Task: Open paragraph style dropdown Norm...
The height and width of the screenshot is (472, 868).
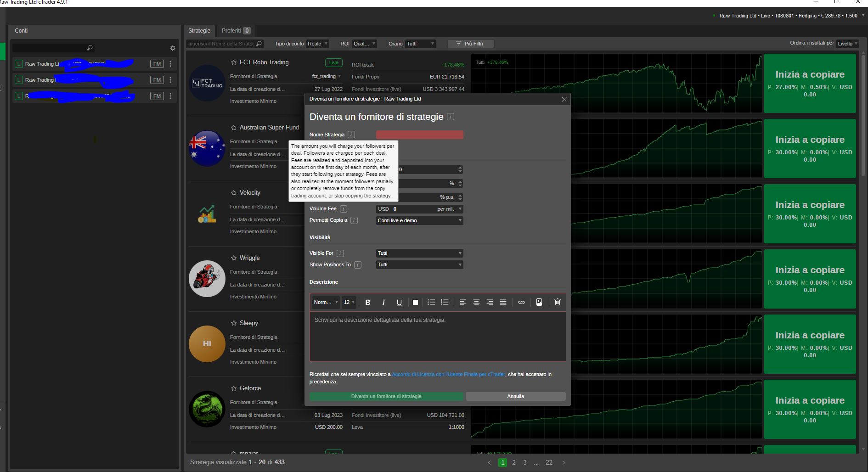Action: pyautogui.click(x=326, y=302)
